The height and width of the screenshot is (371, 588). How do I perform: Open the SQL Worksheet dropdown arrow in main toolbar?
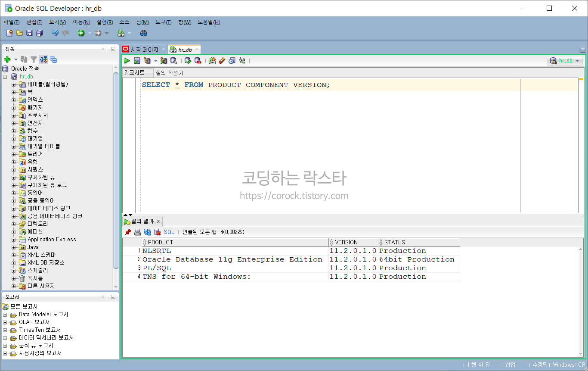129,33
